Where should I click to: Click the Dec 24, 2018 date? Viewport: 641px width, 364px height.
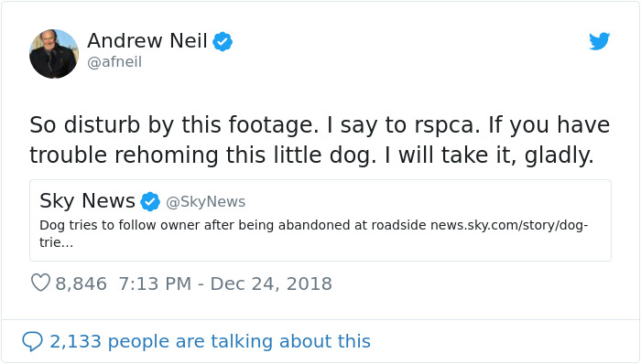click(x=271, y=284)
